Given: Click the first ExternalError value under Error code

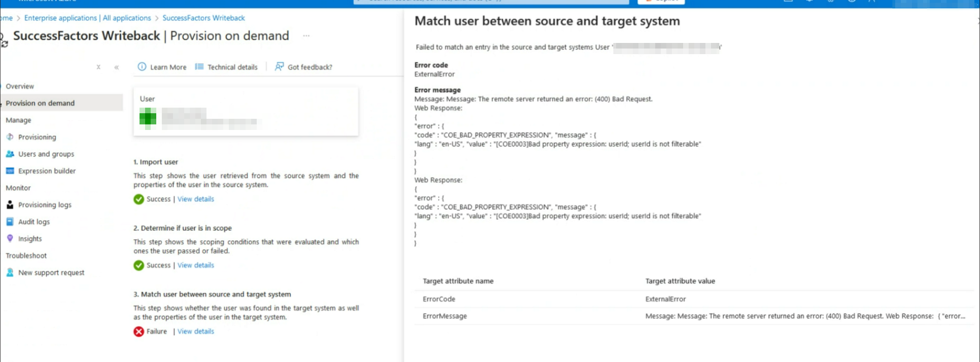Looking at the screenshot, I should point(434,74).
